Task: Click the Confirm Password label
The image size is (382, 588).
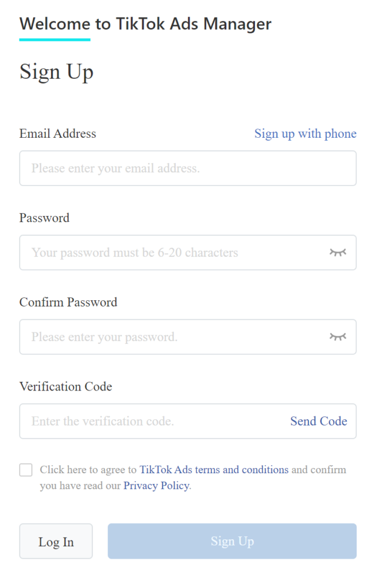Action: 68,303
